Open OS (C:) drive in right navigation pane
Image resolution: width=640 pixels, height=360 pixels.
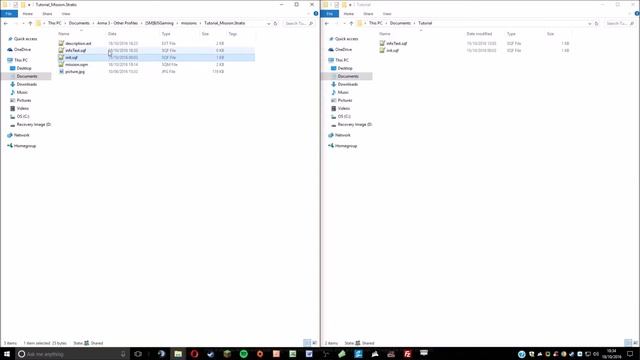344,116
